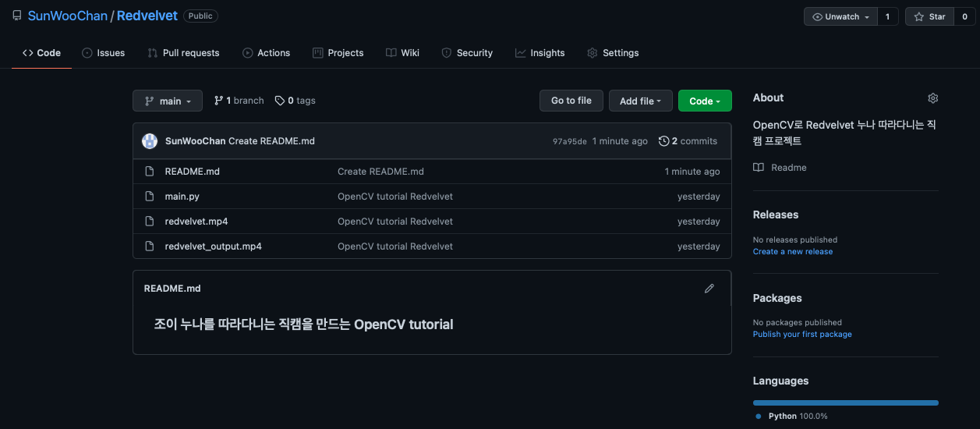
Task: Click Create a new release
Action: [793, 252]
